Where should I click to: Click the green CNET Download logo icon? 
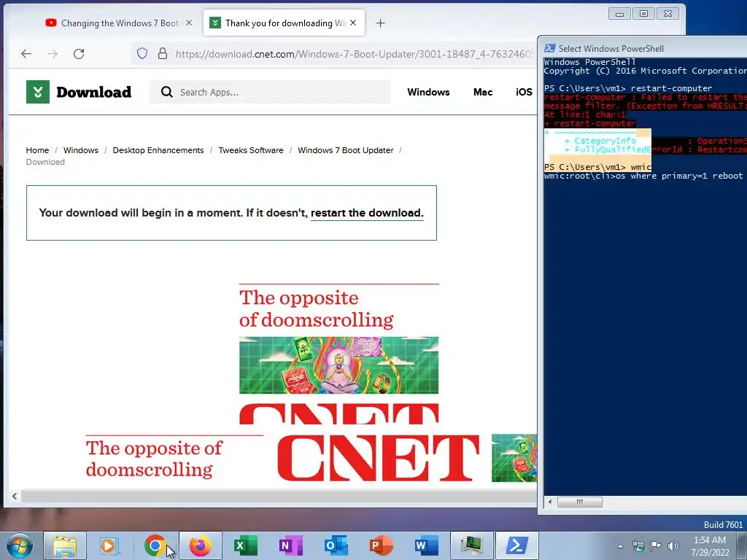point(38,92)
